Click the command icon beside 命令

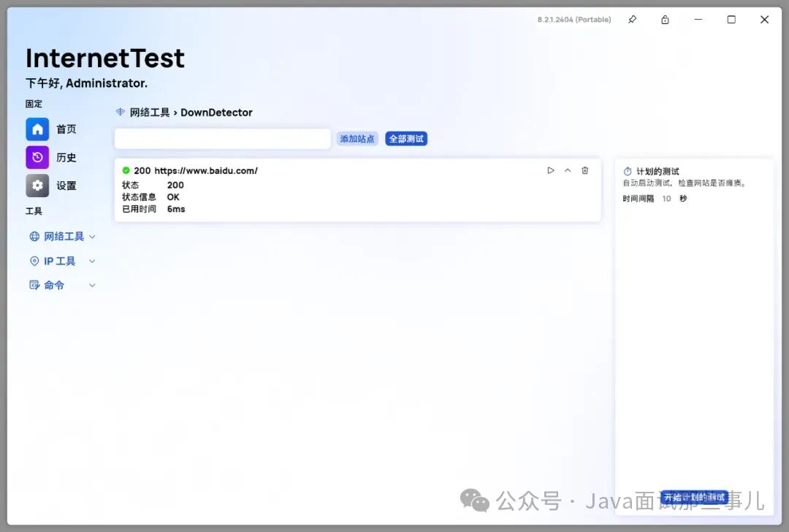pyautogui.click(x=34, y=286)
